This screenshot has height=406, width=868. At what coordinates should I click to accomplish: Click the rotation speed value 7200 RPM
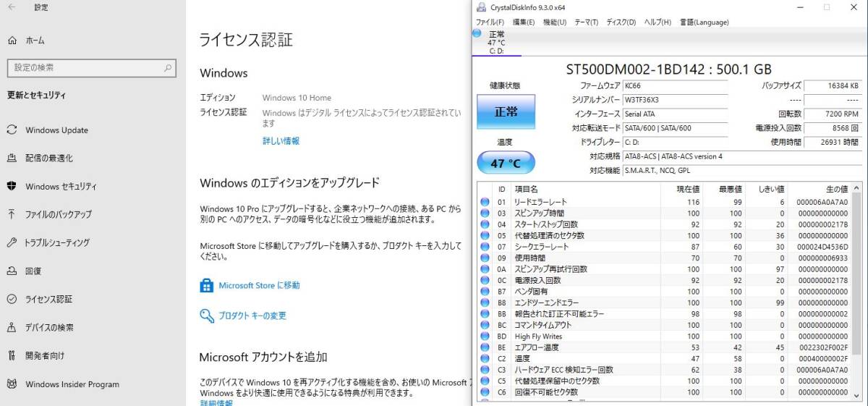click(x=833, y=114)
